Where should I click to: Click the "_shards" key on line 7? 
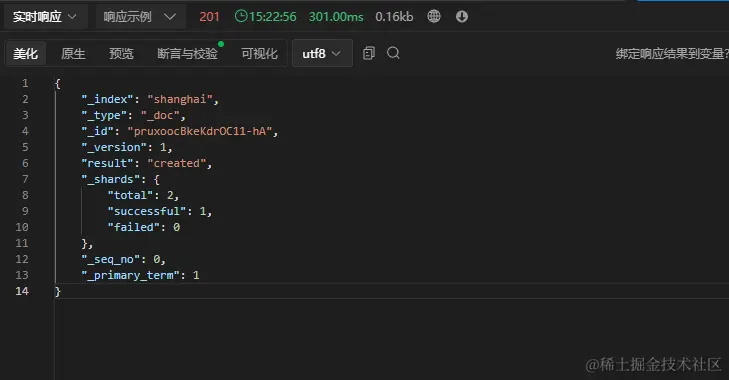pyautogui.click(x=111, y=179)
